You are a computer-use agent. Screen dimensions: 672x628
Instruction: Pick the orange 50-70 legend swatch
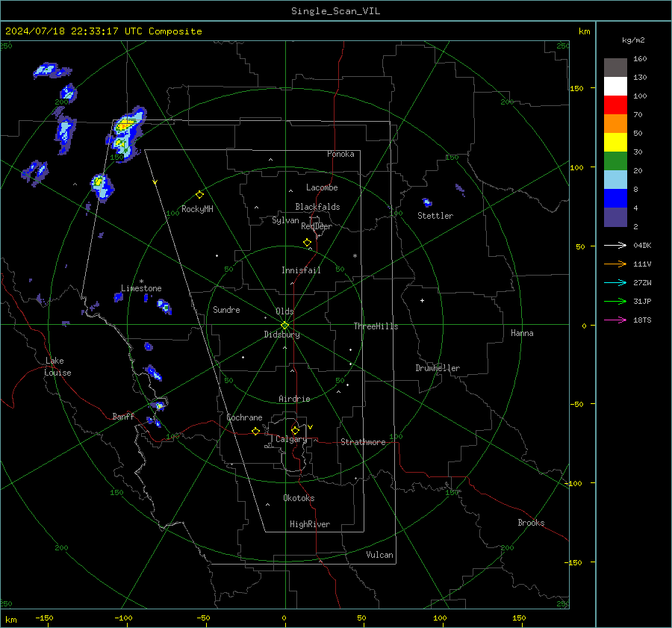click(615, 124)
